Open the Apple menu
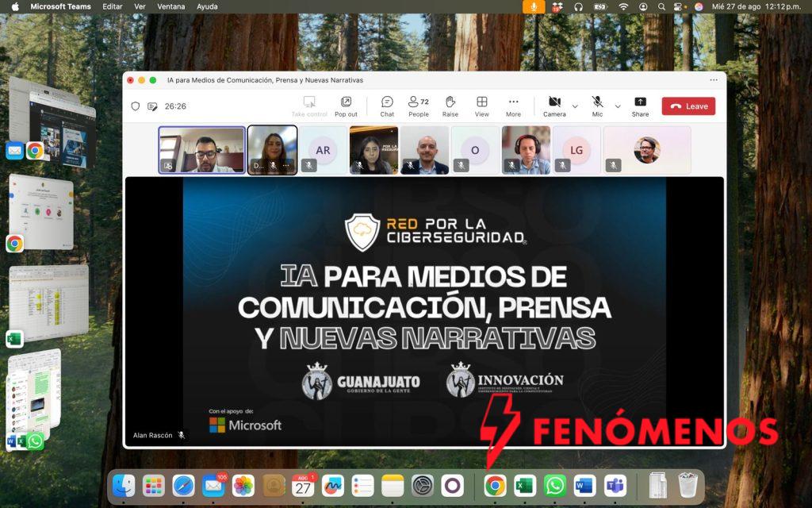This screenshot has height=508, width=812. [x=15, y=6]
